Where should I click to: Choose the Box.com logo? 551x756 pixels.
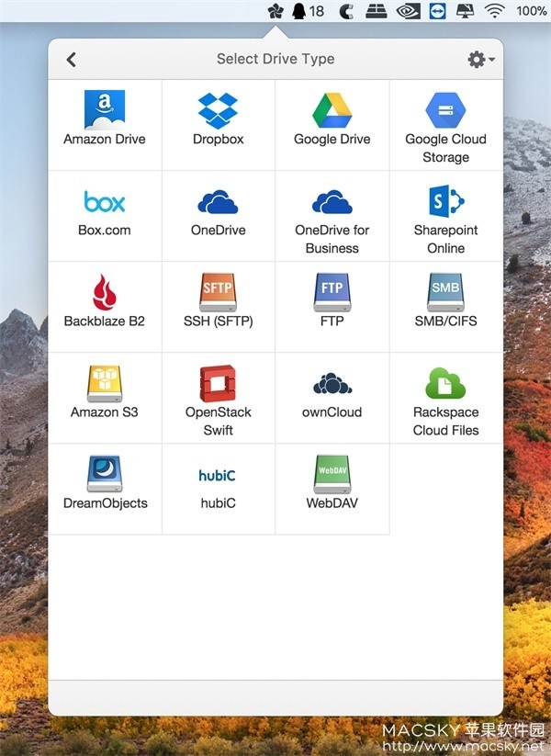coord(105,201)
